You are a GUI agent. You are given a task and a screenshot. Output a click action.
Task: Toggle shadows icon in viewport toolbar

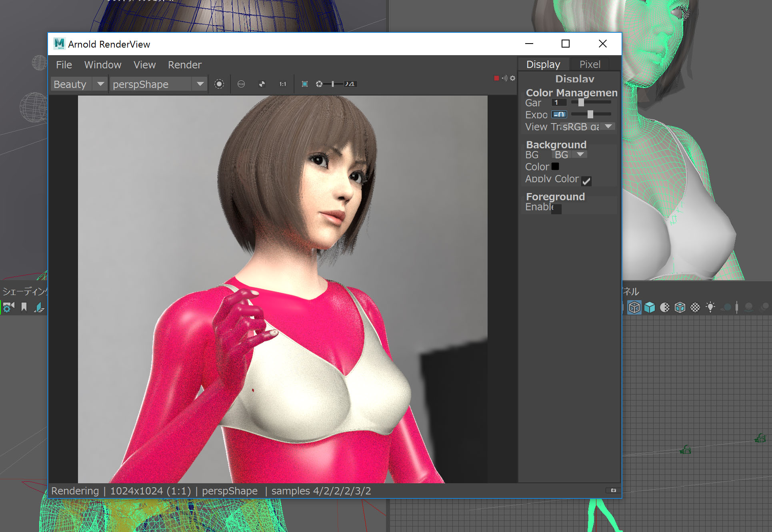point(726,307)
